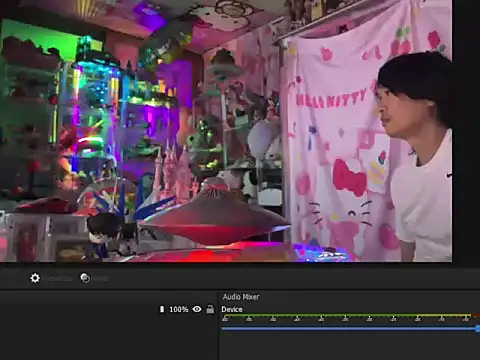480x360 pixels.
Task: Toggle the source lock padlock icon
Action: (x=210, y=309)
